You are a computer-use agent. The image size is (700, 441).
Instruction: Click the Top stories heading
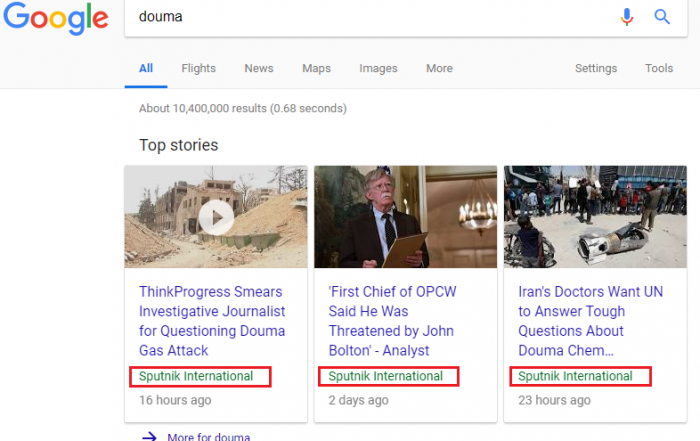click(179, 145)
